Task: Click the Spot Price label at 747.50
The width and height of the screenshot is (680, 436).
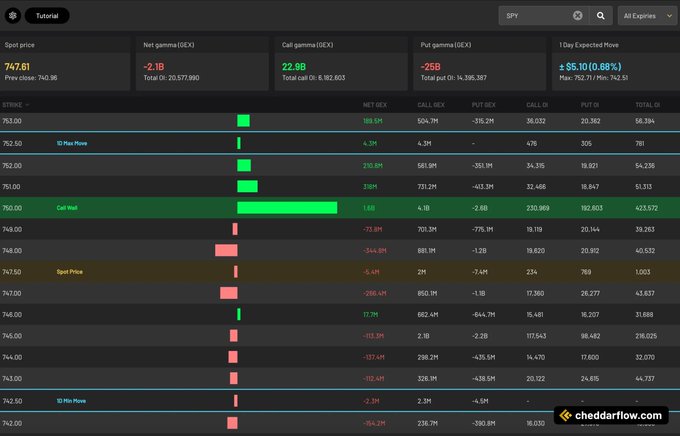Action: click(x=69, y=272)
